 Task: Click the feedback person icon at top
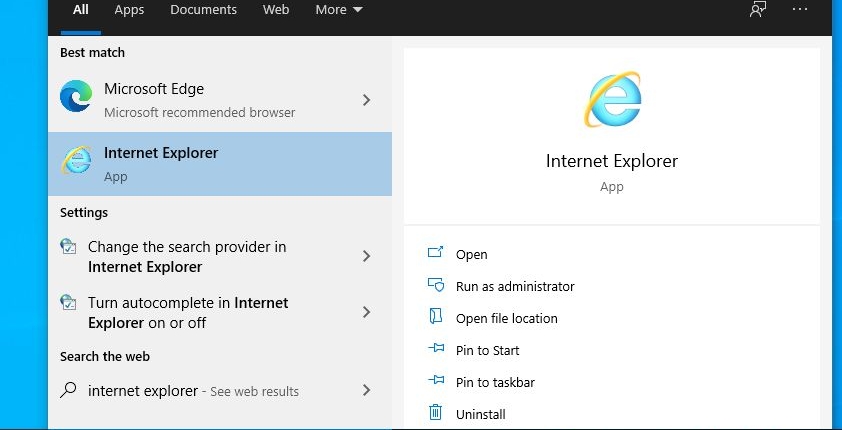point(758,9)
